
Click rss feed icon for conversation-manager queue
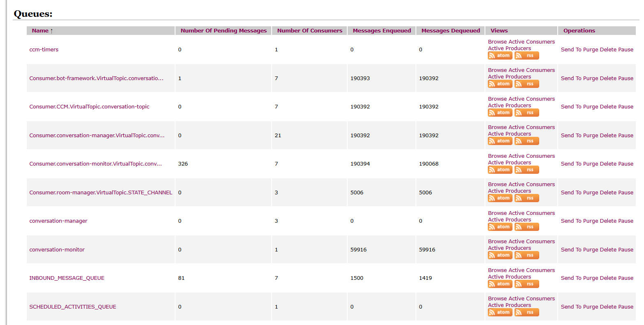click(x=526, y=227)
